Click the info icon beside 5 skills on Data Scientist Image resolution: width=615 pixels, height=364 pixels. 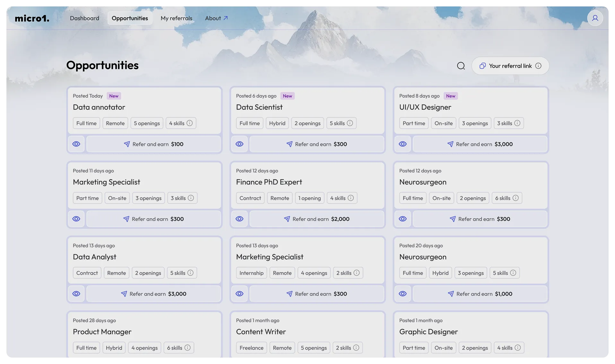click(x=350, y=123)
